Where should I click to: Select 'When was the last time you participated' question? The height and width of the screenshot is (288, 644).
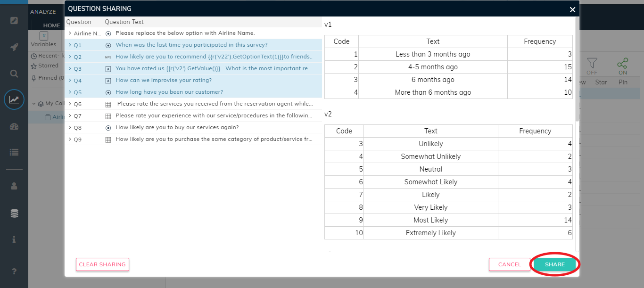[x=191, y=45]
